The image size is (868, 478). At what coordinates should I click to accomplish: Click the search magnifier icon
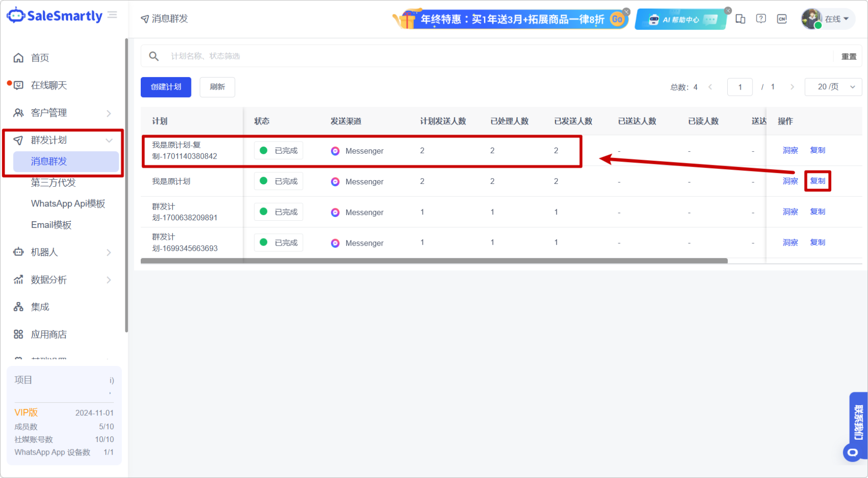154,56
